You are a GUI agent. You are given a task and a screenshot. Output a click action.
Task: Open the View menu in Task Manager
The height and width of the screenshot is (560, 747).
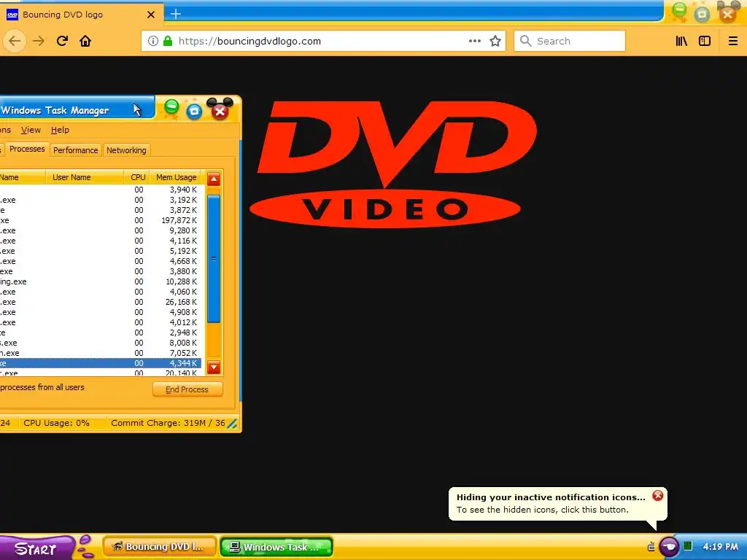pyautogui.click(x=31, y=130)
